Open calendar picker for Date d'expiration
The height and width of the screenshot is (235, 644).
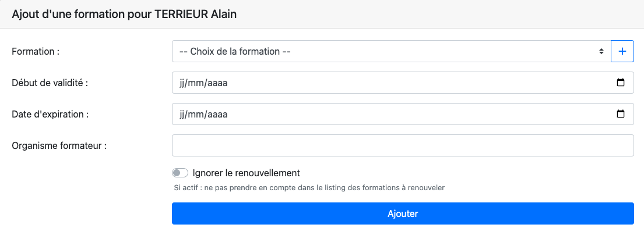pyautogui.click(x=621, y=114)
